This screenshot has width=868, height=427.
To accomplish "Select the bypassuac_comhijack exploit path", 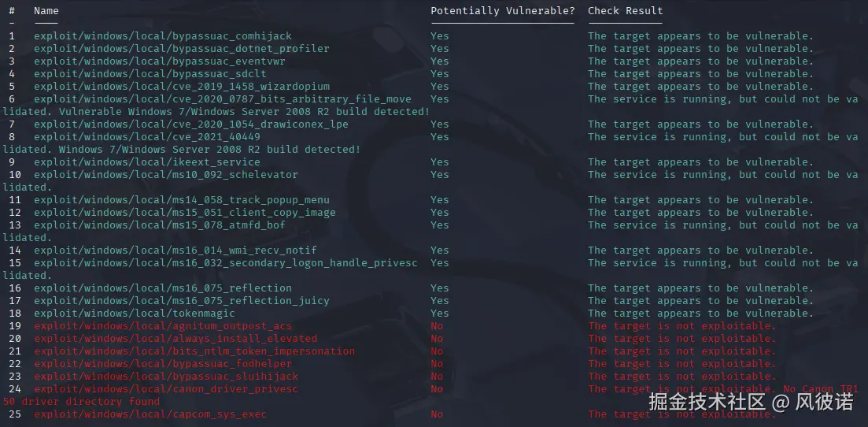I will click(x=163, y=36).
